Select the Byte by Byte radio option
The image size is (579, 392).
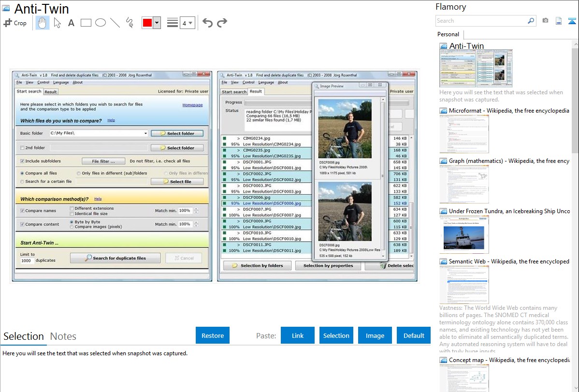click(x=72, y=222)
